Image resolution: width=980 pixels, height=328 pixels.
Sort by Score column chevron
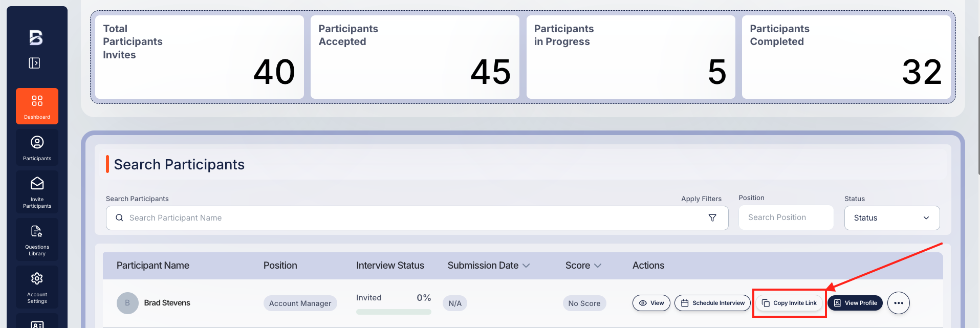pos(598,266)
